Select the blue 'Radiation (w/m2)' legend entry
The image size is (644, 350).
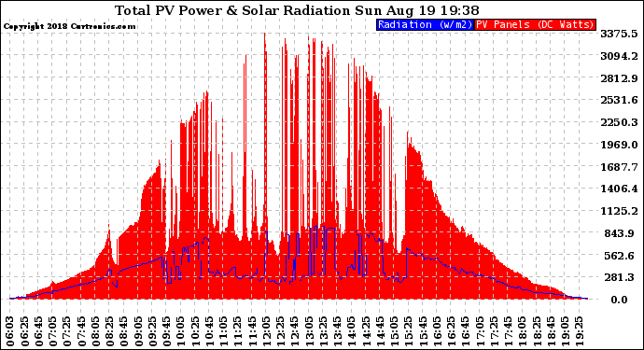(425, 24)
